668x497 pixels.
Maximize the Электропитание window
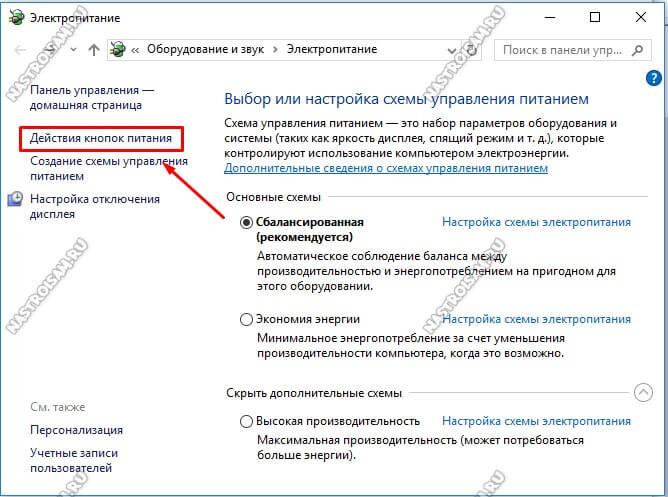click(595, 17)
